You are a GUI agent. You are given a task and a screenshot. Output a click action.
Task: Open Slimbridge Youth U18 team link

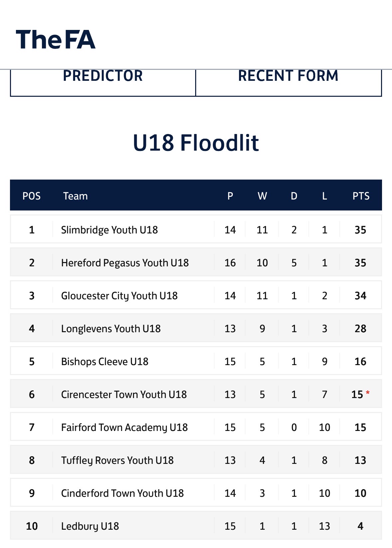109,230
